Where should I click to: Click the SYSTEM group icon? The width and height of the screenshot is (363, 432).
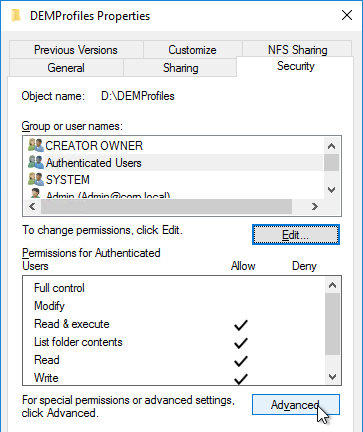pos(36,180)
